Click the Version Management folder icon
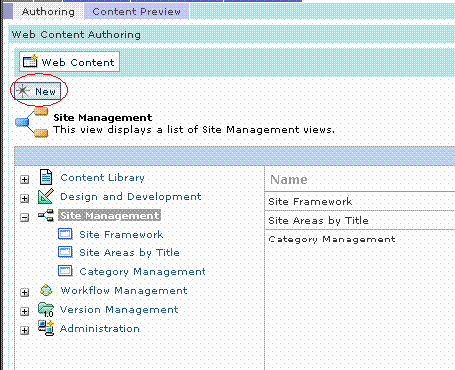Viewport: 455px width, 370px height. pos(46,309)
